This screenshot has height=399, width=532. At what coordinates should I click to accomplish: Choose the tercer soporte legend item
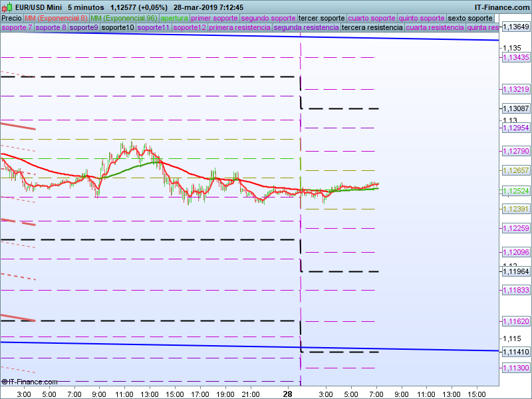click(x=322, y=17)
